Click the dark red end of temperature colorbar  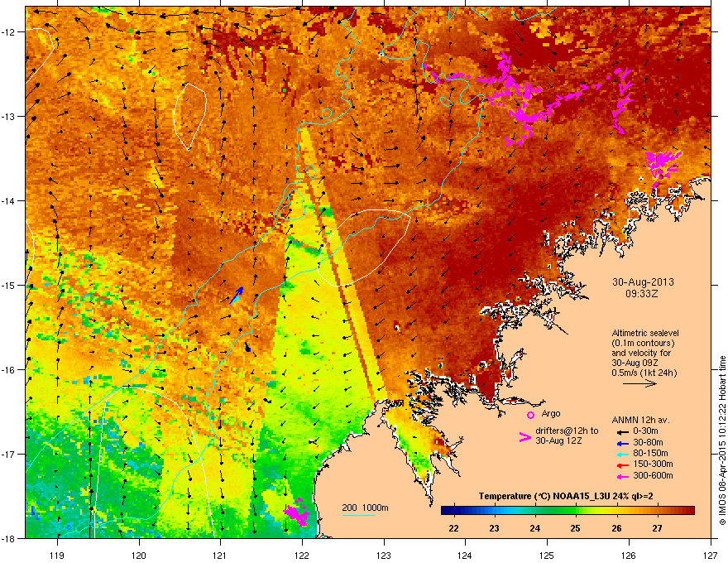point(689,511)
